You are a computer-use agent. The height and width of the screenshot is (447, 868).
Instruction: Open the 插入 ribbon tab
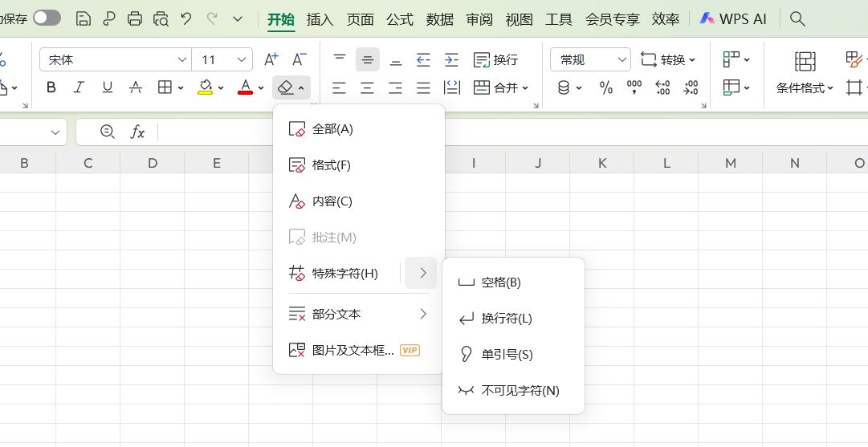pos(320,18)
